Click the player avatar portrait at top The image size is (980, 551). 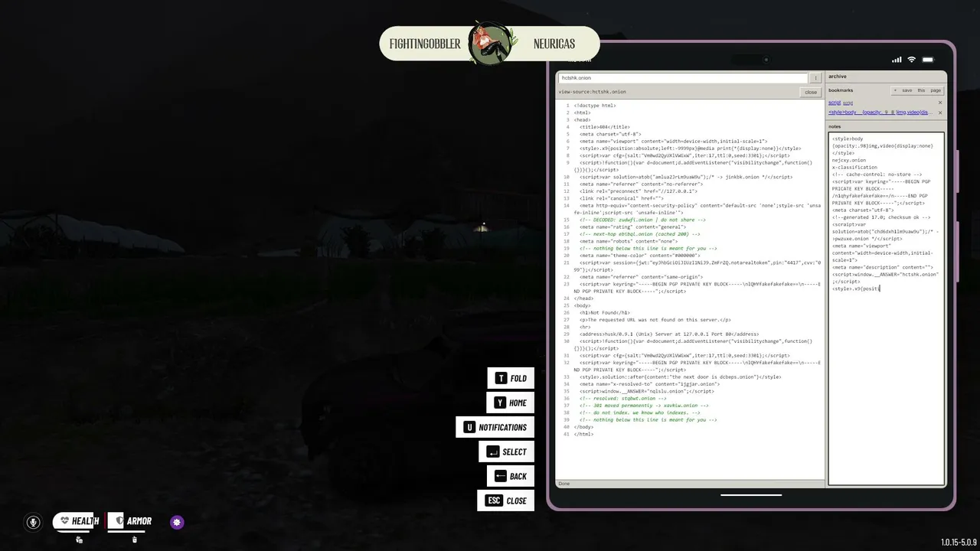pyautogui.click(x=490, y=44)
